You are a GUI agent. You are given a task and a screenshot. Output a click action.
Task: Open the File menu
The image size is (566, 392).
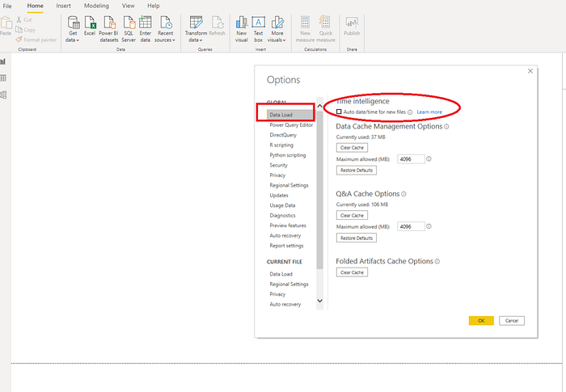(x=7, y=6)
